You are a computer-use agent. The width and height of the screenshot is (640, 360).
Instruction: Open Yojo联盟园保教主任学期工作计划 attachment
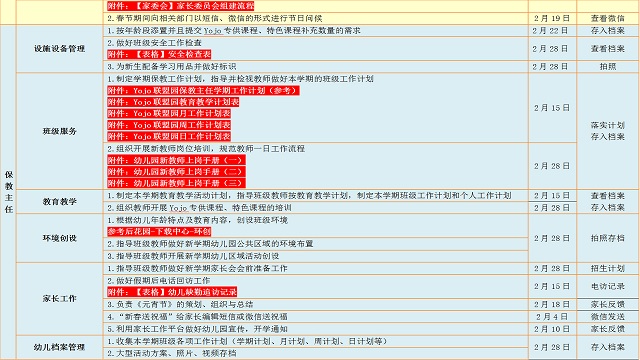pos(203,90)
